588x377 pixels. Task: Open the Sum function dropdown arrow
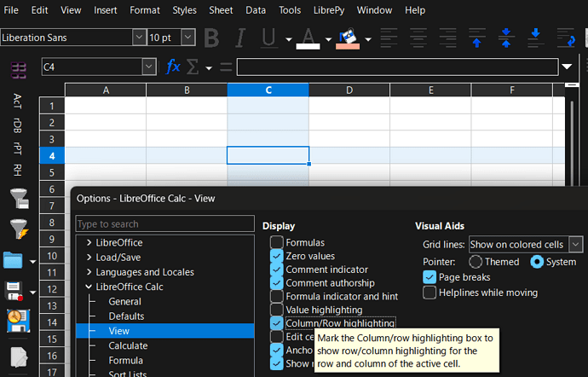click(209, 68)
